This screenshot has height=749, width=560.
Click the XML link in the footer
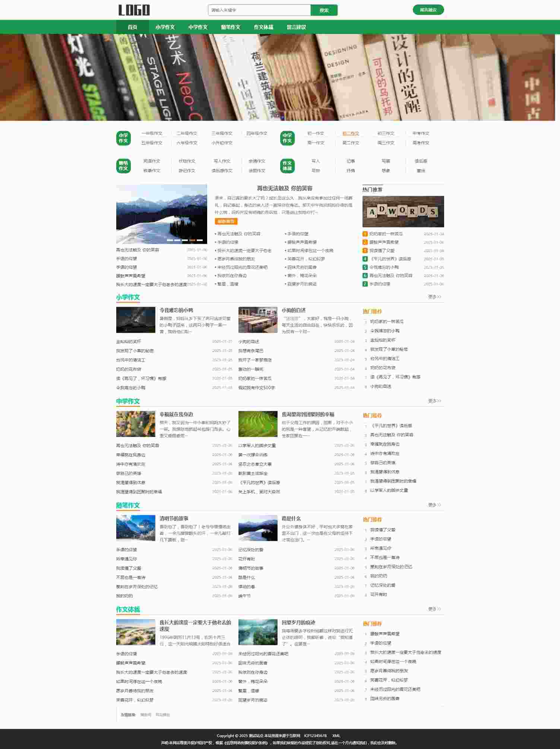pyautogui.click(x=336, y=736)
